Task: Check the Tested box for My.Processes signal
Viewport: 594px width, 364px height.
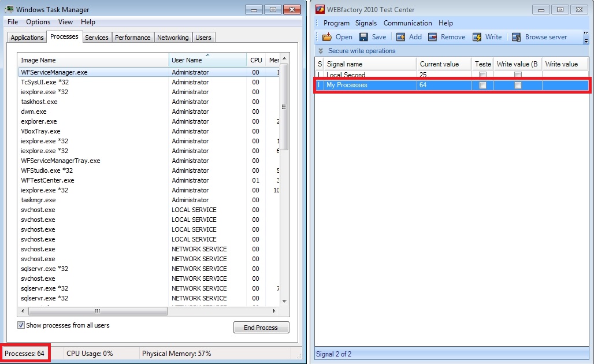Action: [x=482, y=85]
